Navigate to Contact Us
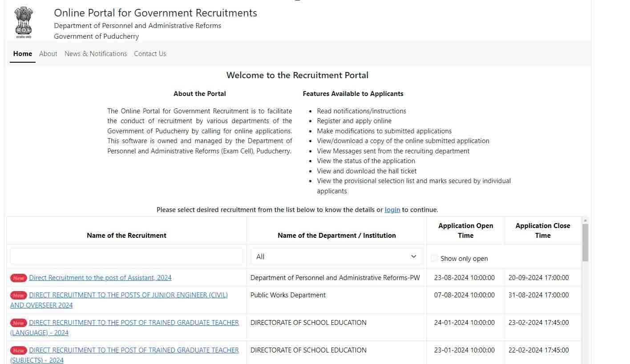Image resolution: width=630 pixels, height=364 pixels. [x=150, y=53]
